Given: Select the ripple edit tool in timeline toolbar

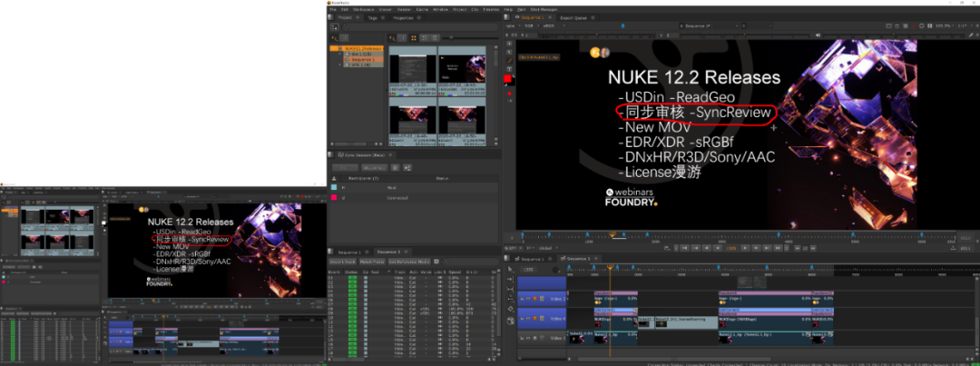Looking at the screenshot, I should [511, 299].
